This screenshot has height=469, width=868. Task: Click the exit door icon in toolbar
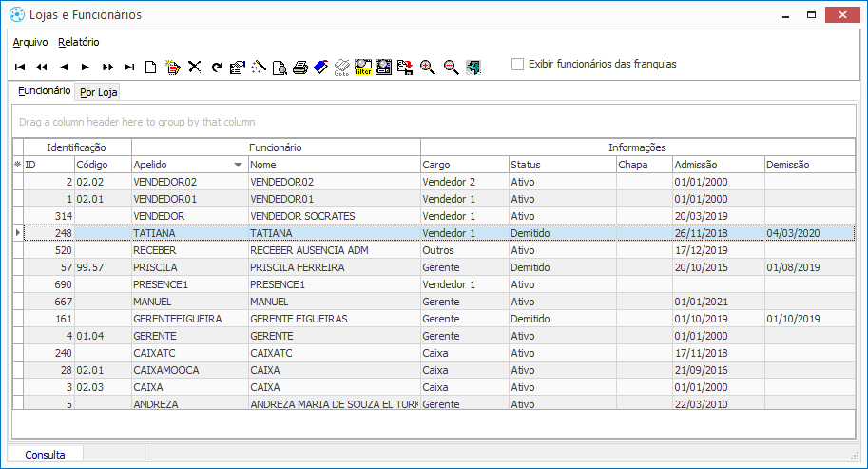pos(473,68)
